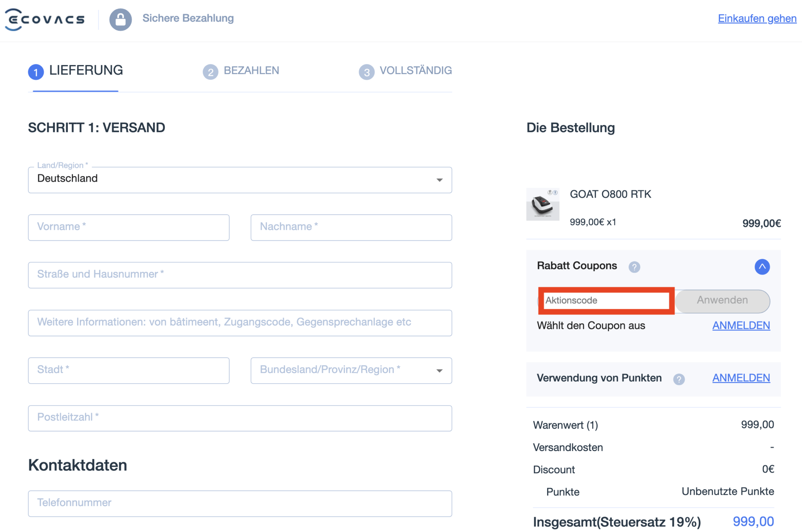This screenshot has height=532, width=802.
Task: Click ANMELDEN link for points usage
Action: click(741, 378)
